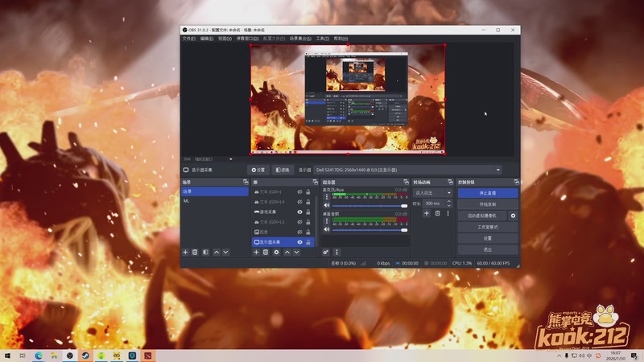Toggle lock on display capture source
644x362 pixels.
(308, 242)
